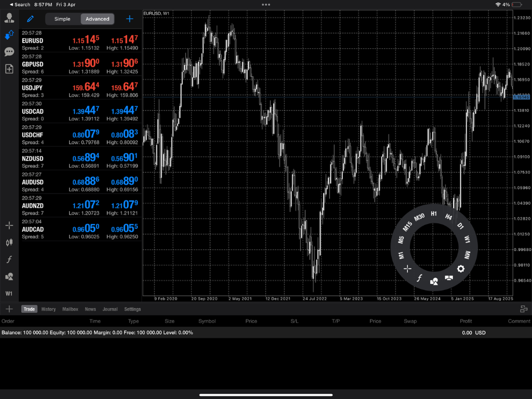
Task: Select the AUDCAD quote row
Action: [x=80, y=229]
